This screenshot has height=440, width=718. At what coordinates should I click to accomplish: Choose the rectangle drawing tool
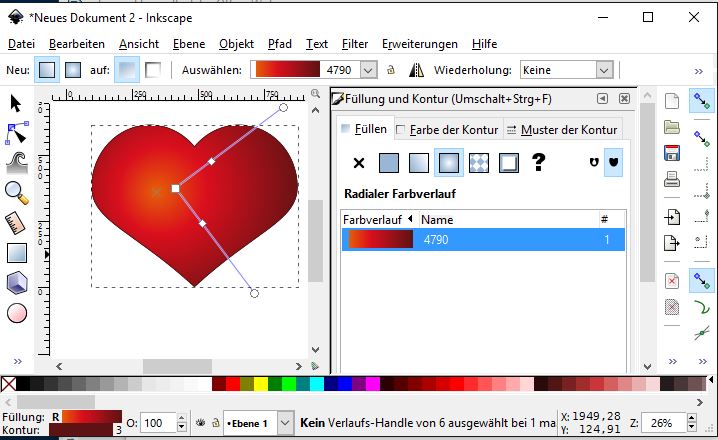click(x=17, y=253)
